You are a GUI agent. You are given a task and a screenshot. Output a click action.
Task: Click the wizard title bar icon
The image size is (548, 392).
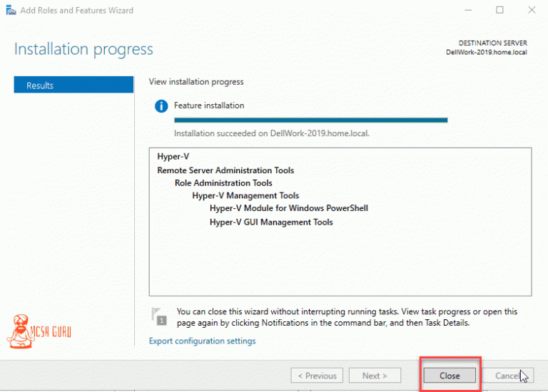point(11,10)
